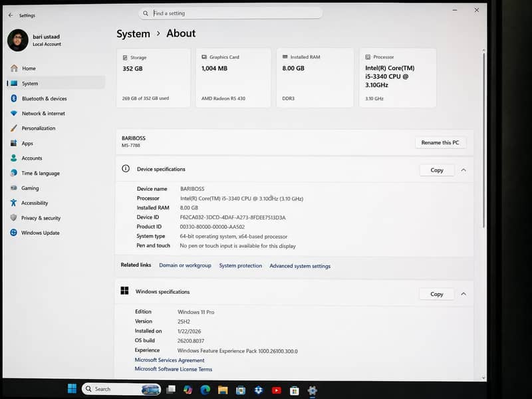Image resolution: width=532 pixels, height=399 pixels.
Task: Open Advanced system settings link
Action: point(300,266)
